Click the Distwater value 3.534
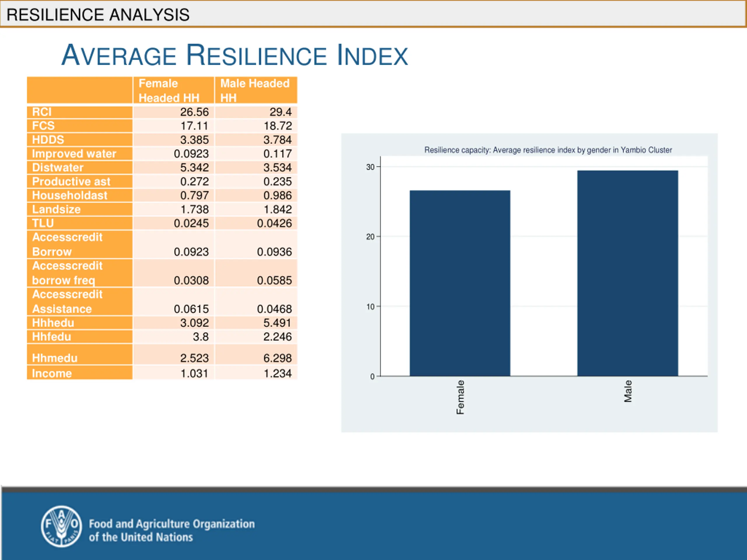 tap(277, 167)
